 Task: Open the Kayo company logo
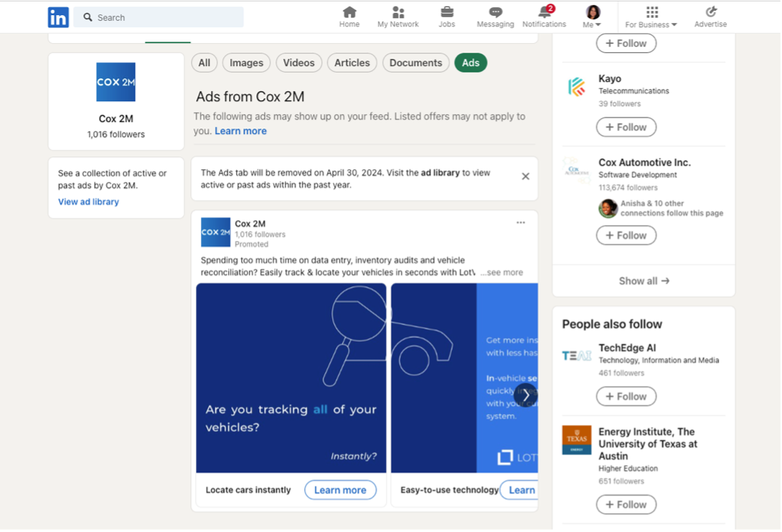[577, 87]
